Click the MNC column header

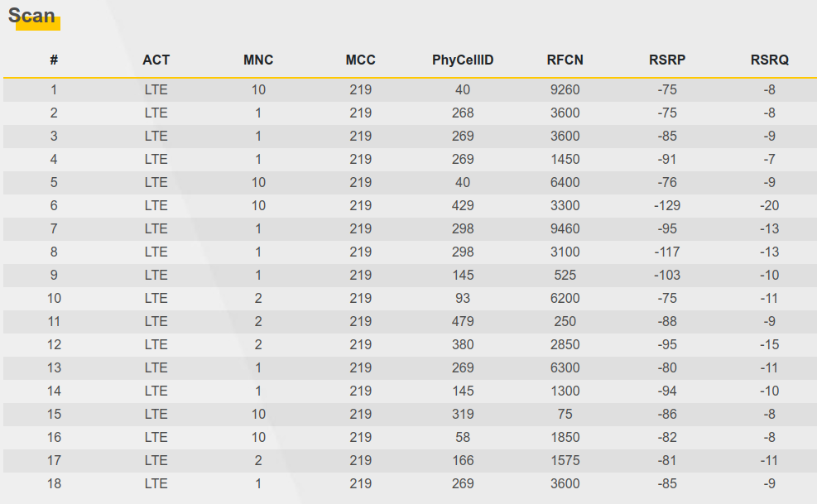258,60
